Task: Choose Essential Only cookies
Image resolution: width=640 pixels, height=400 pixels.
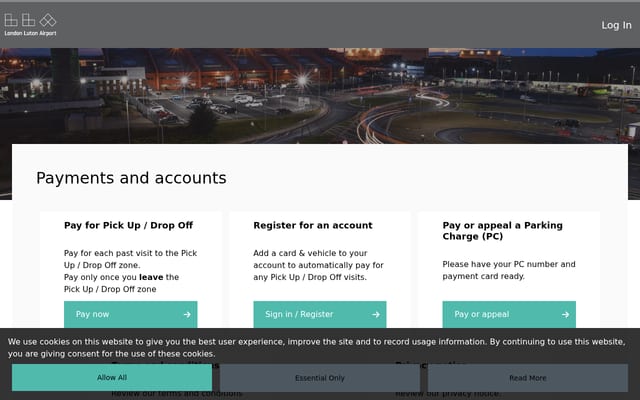Action: pyautogui.click(x=320, y=378)
